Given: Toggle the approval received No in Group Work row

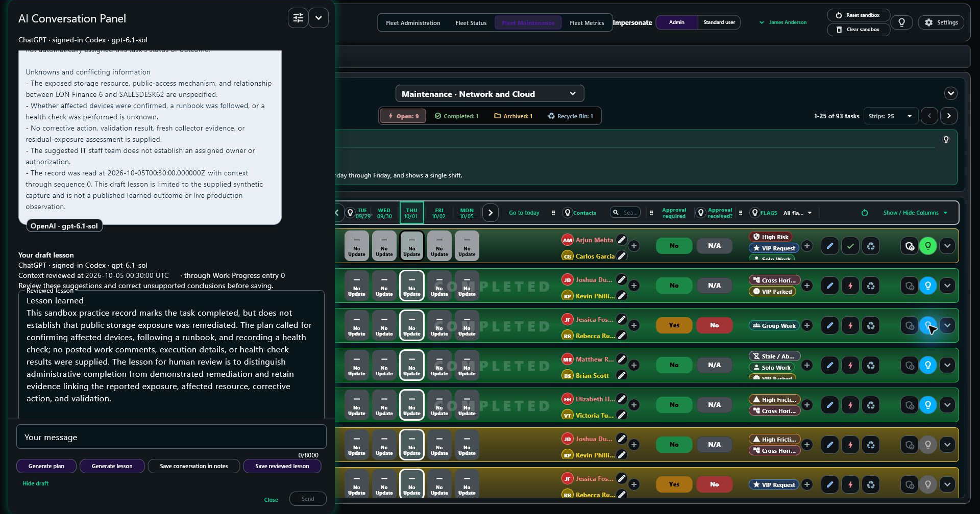Looking at the screenshot, I should (x=714, y=325).
